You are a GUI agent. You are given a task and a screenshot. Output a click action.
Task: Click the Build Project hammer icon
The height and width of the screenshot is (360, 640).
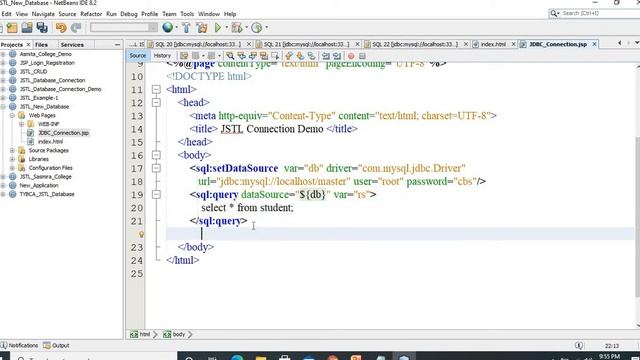[186, 28]
